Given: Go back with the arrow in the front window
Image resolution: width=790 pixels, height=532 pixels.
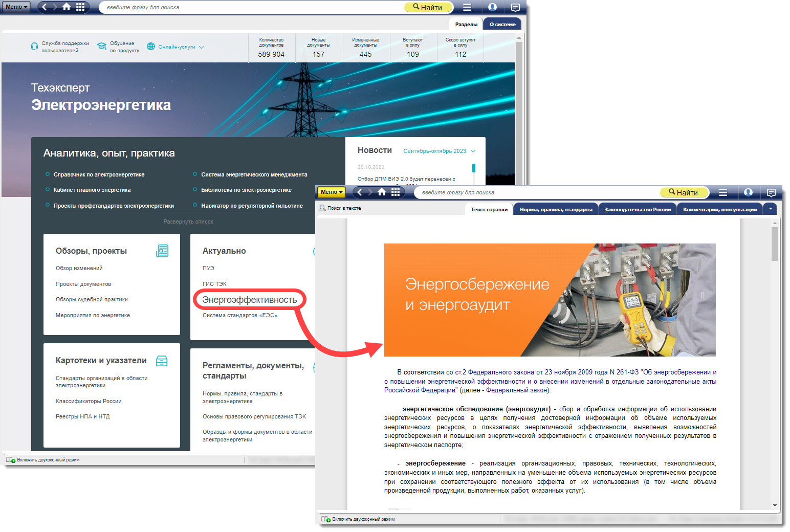Looking at the screenshot, I should 360,192.
